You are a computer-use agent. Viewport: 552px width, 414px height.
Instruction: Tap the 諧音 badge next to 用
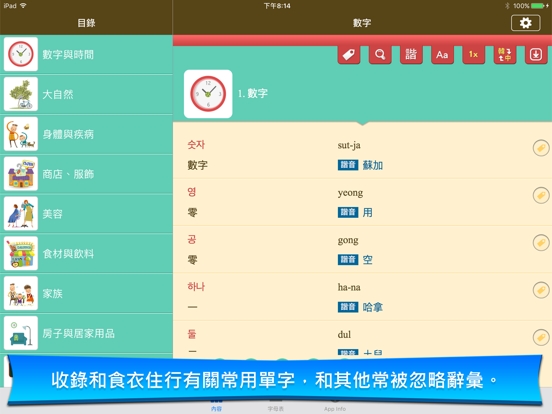click(348, 212)
